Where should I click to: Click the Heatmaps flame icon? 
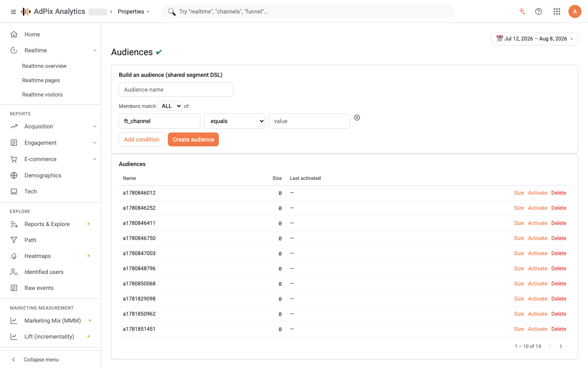14,256
